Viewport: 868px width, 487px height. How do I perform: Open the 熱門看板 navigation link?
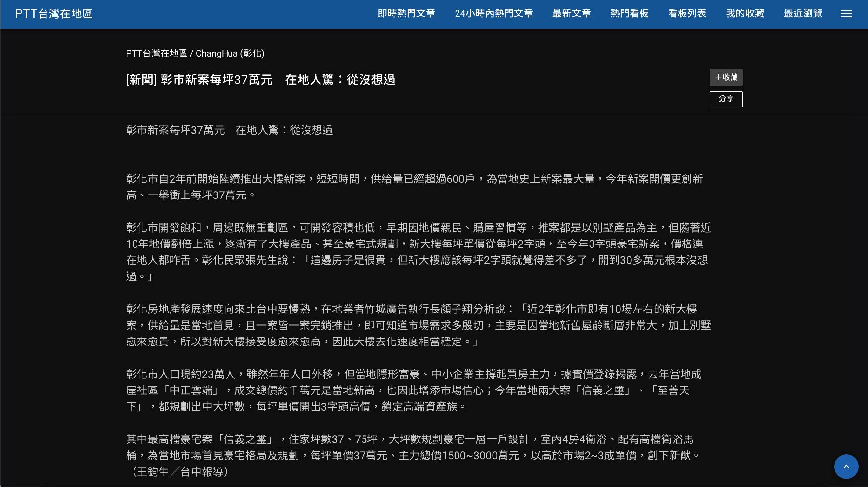click(629, 14)
